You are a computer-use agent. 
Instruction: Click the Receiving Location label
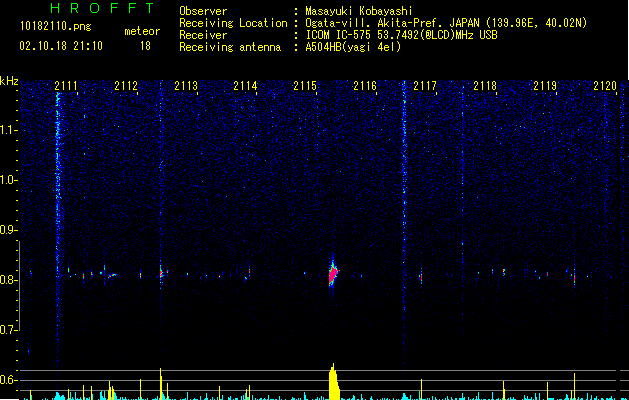click(233, 23)
